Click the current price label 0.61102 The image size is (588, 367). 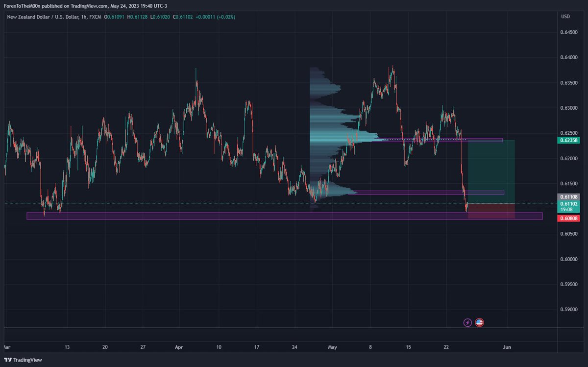568,203
